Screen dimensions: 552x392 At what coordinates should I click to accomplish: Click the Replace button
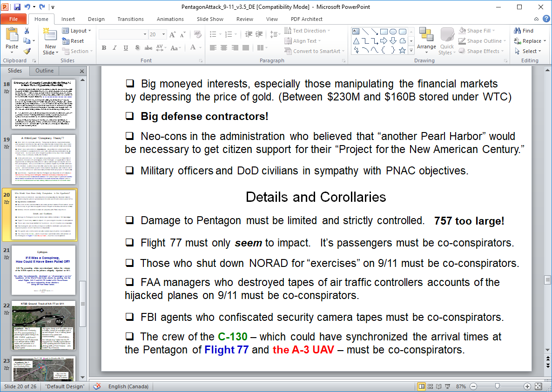point(530,41)
